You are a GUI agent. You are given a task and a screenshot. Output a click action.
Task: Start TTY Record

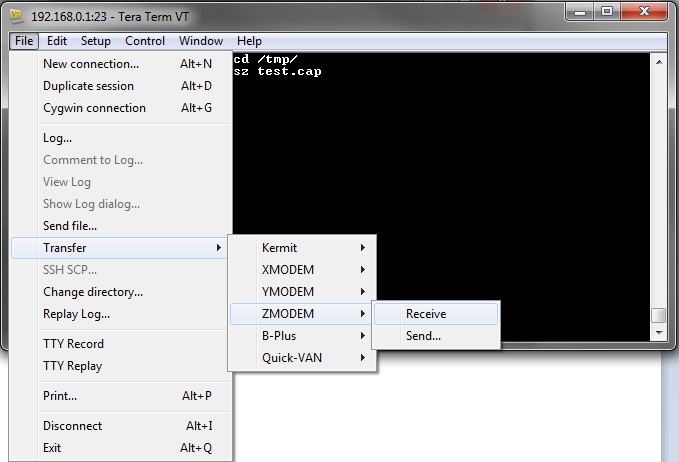pos(120,344)
